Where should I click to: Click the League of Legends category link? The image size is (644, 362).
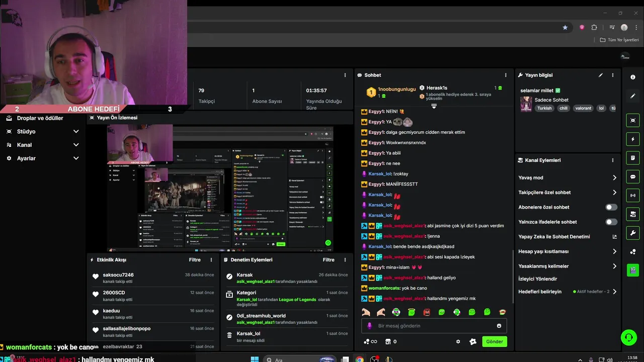pos(297,300)
